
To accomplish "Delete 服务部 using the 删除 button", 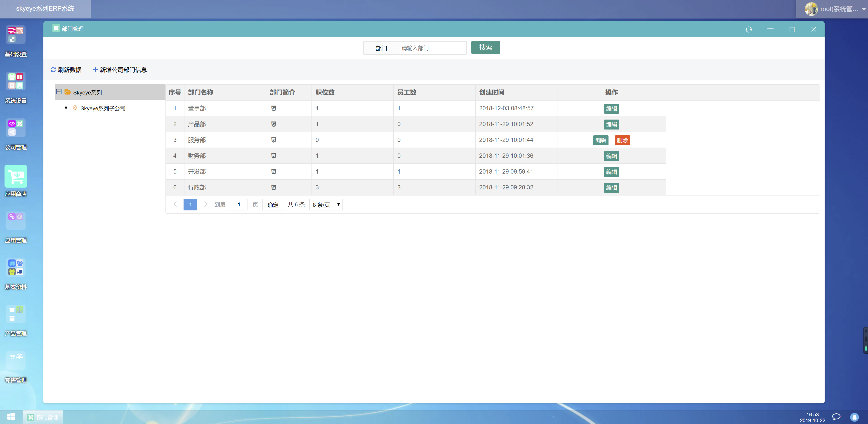I will [622, 140].
